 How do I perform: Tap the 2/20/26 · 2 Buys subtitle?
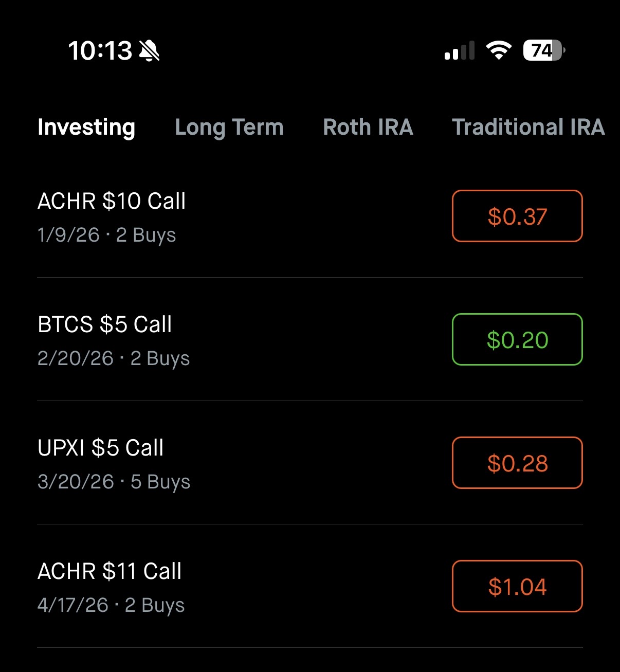pos(114,358)
